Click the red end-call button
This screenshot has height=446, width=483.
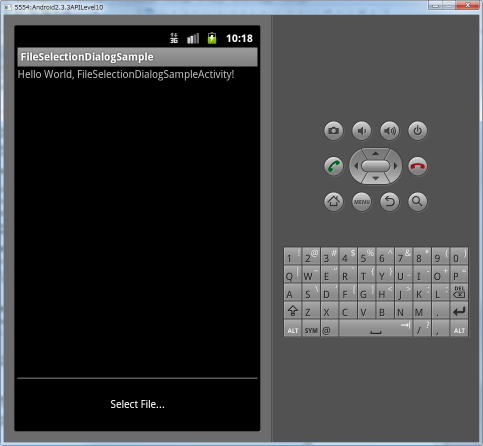[418, 166]
